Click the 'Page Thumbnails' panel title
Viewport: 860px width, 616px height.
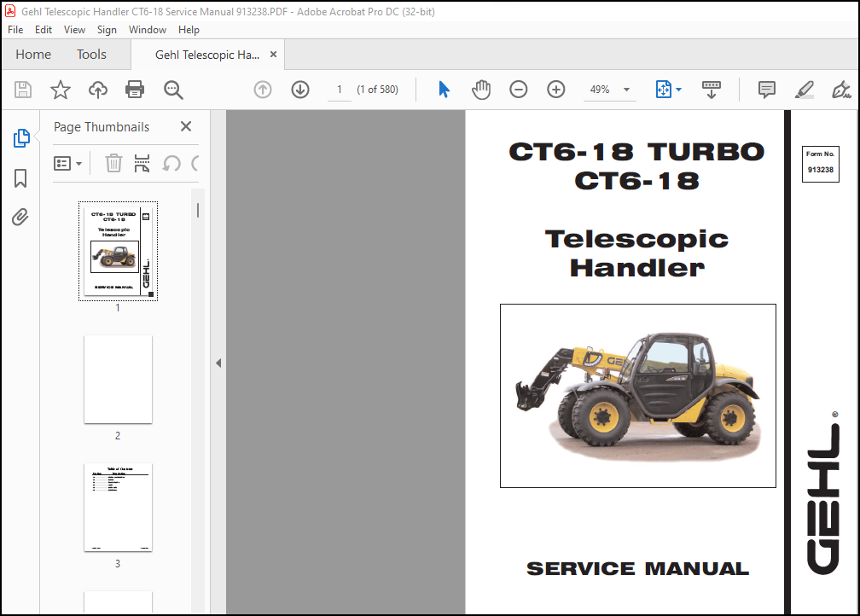point(102,127)
